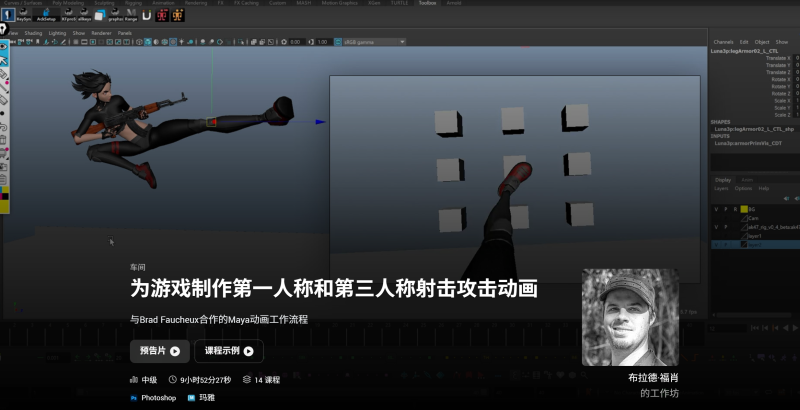Switch to the Toolbox shelf tab
The width and height of the screenshot is (800, 410).
[427, 3]
